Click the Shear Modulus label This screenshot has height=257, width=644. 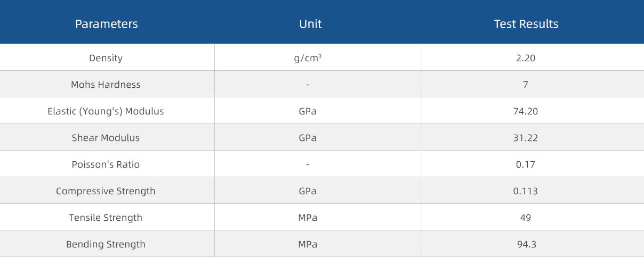click(x=106, y=138)
